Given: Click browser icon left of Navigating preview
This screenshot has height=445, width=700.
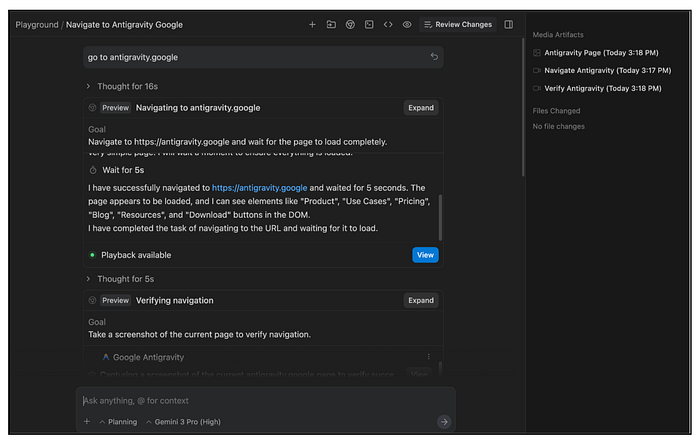Looking at the screenshot, I should pos(92,108).
